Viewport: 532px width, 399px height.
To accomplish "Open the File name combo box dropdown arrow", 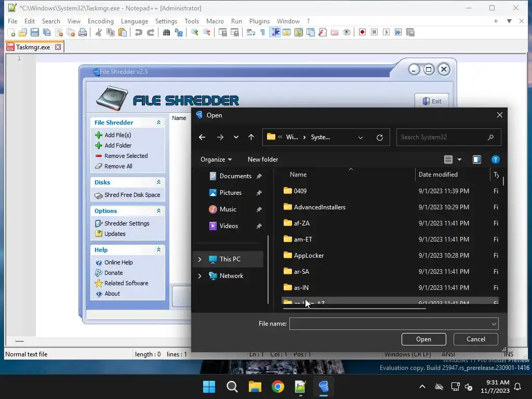I will pos(494,324).
